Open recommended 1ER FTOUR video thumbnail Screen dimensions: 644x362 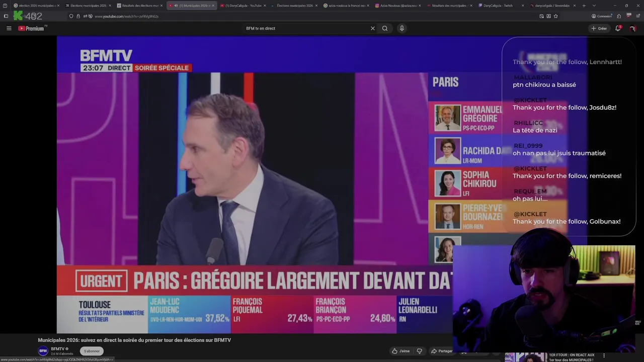[525, 357]
